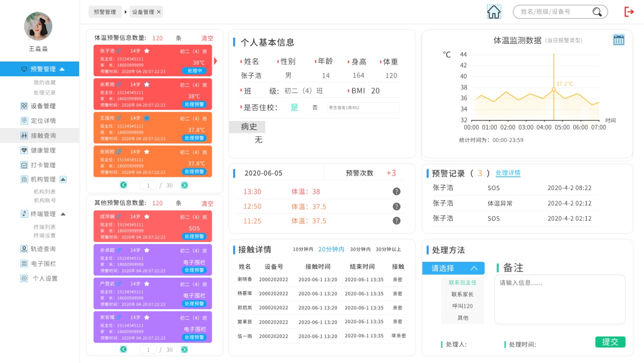Click page number field under 体温预警 list

point(148,186)
